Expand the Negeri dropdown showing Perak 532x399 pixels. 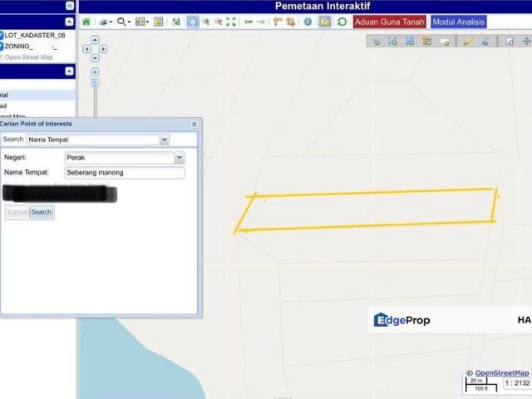[x=180, y=157]
